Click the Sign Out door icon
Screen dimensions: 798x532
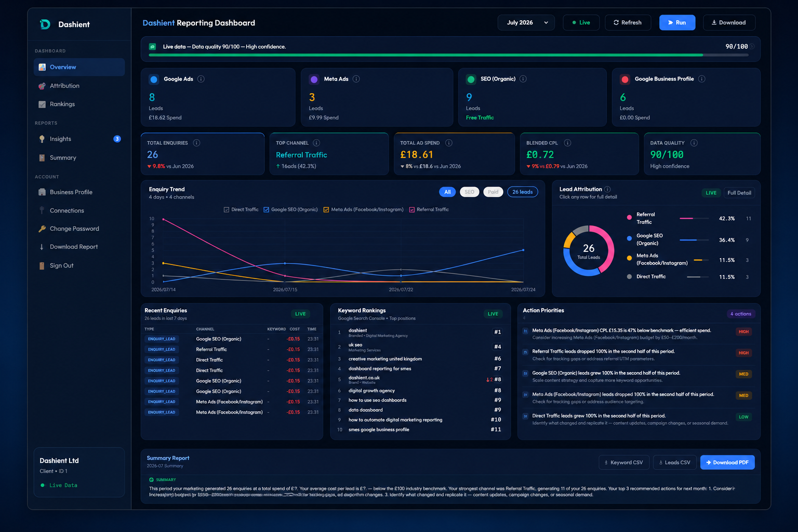click(42, 265)
